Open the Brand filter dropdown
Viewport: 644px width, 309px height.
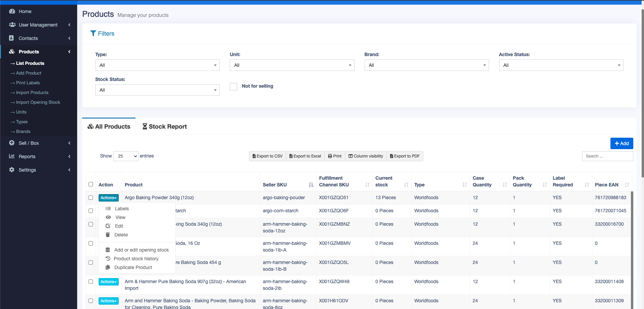[427, 65]
